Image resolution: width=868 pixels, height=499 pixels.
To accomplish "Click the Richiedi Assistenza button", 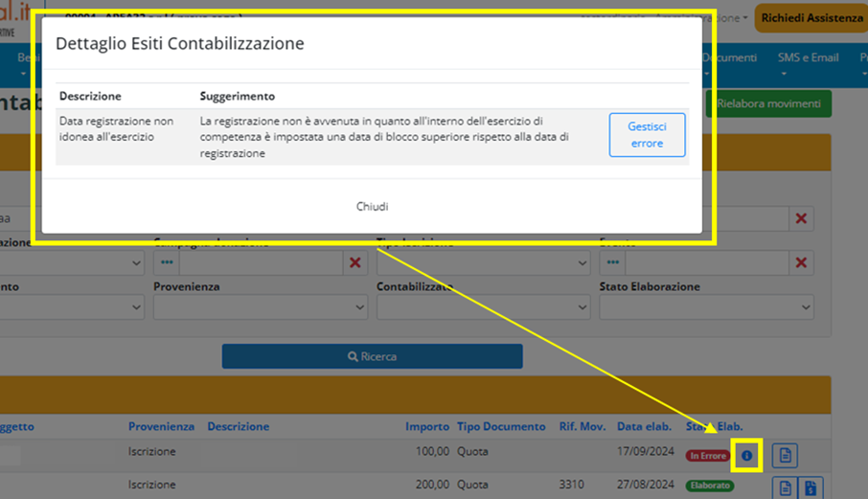I will click(x=811, y=18).
